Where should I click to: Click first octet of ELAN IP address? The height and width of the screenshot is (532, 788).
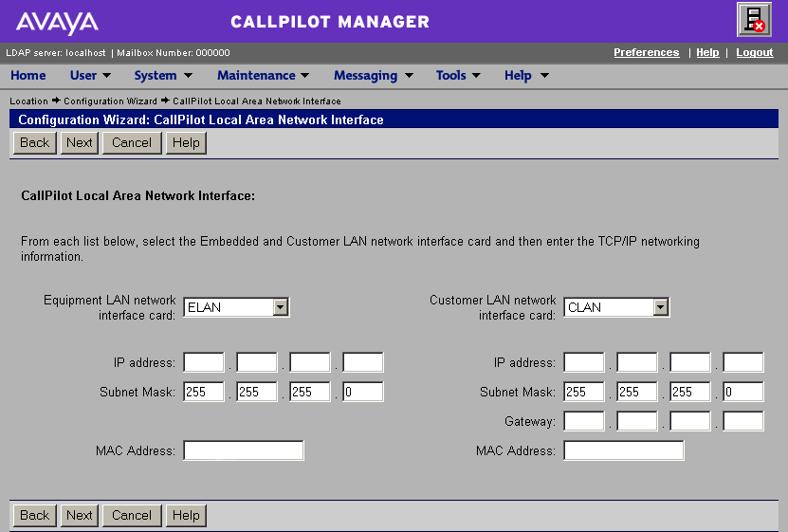click(x=204, y=362)
